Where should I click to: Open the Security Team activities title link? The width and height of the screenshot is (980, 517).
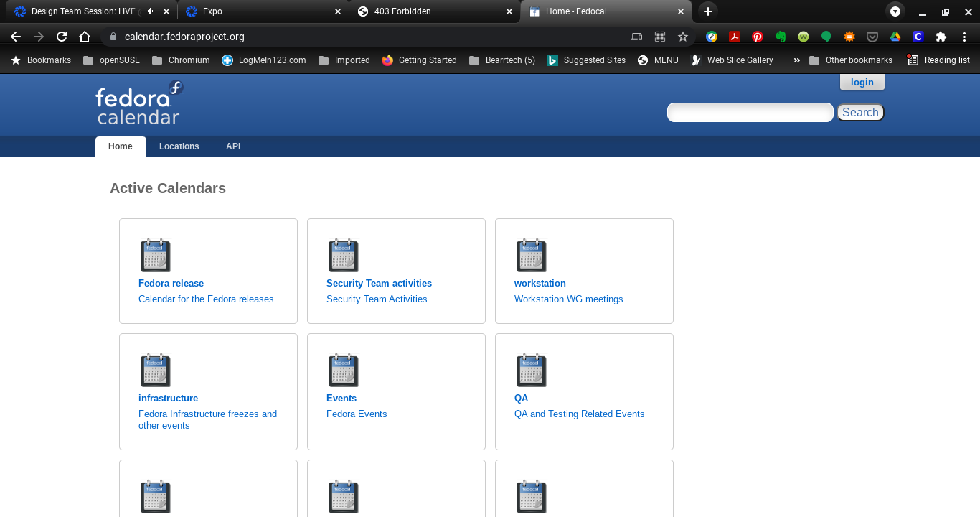tap(379, 284)
